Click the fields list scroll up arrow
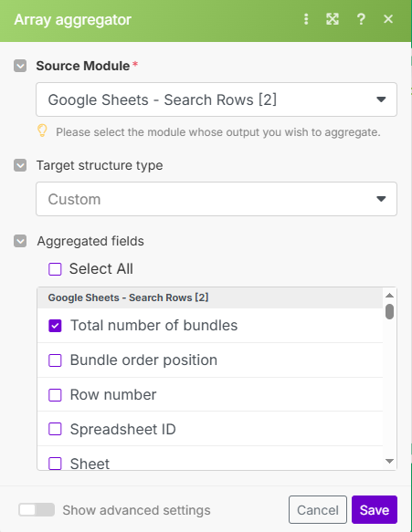Image resolution: width=412 pixels, height=532 pixels. [389, 295]
